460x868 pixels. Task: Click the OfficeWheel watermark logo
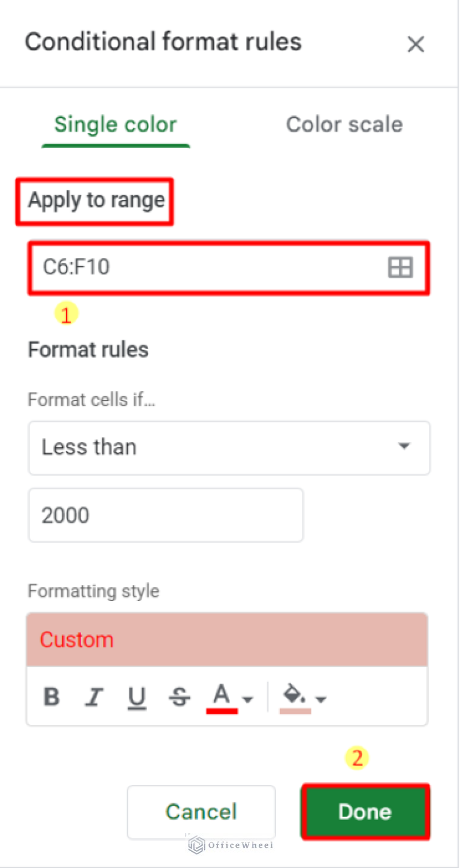230,844
